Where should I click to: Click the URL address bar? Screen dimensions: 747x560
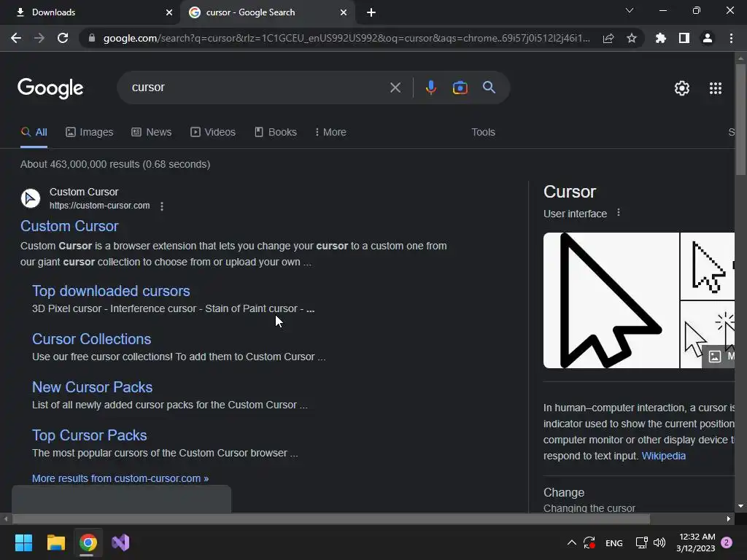(347, 38)
